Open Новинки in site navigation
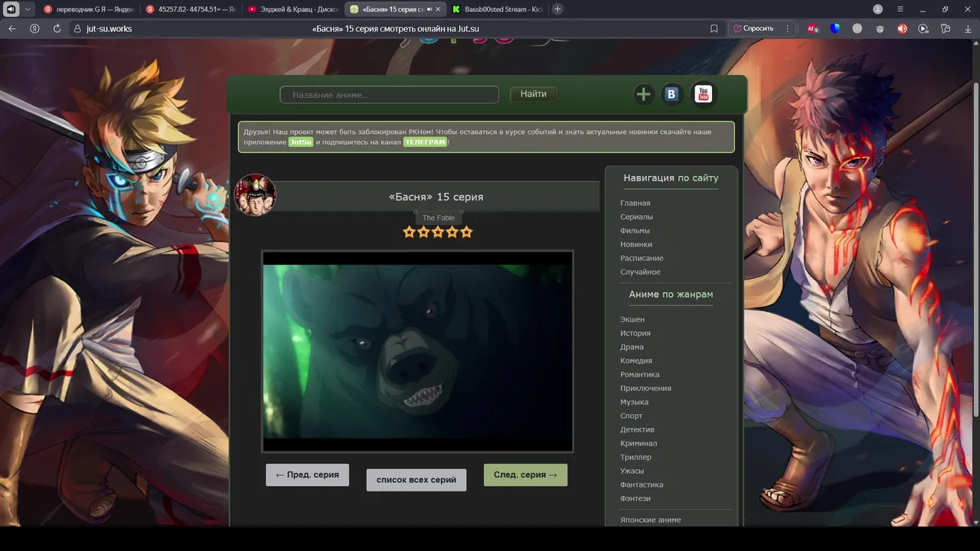Image resolution: width=980 pixels, height=551 pixels. pyautogui.click(x=636, y=244)
